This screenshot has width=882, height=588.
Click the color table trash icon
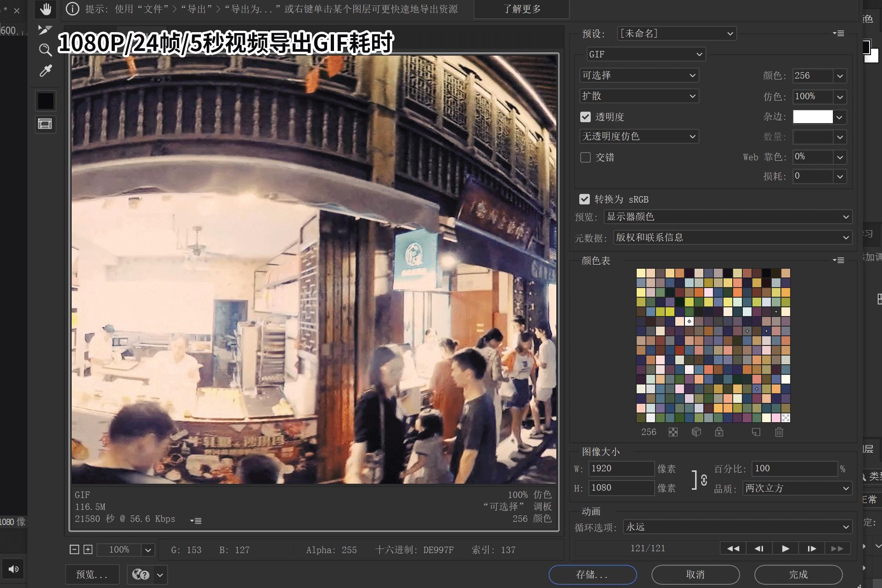click(779, 432)
